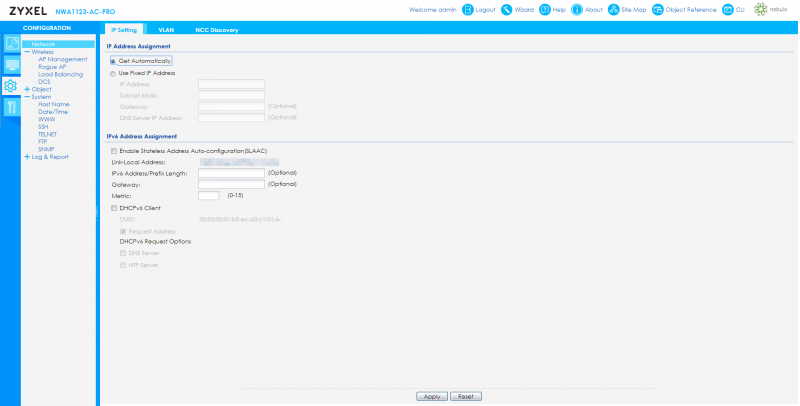The image size is (800, 406).
Task: Toggle the DNS Server request option
Action: 123,253
